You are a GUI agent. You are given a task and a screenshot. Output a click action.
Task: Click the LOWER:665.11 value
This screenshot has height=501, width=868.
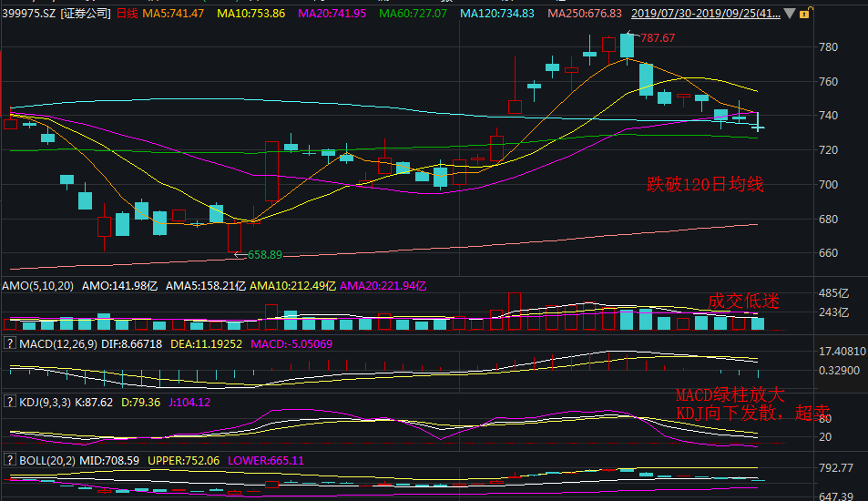pos(266,461)
